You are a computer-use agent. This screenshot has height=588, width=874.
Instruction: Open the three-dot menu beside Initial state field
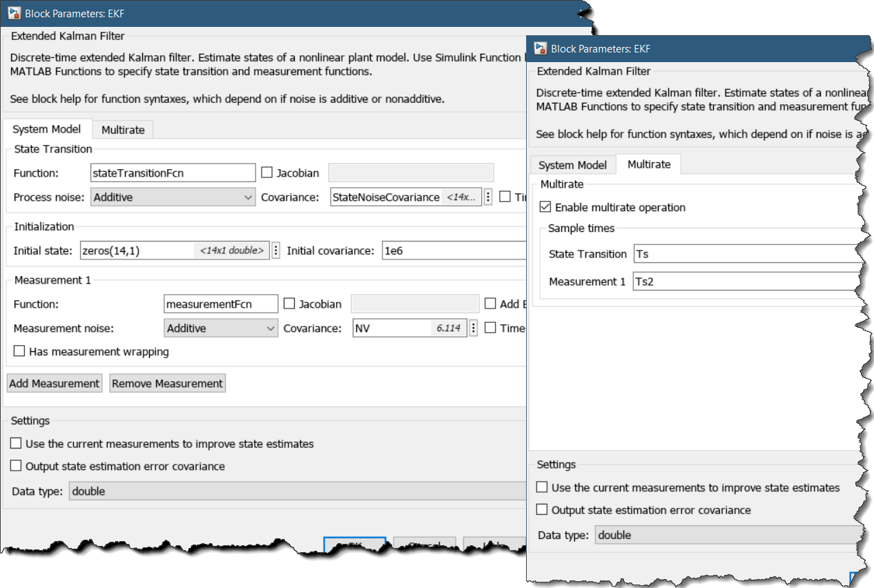[x=276, y=251]
